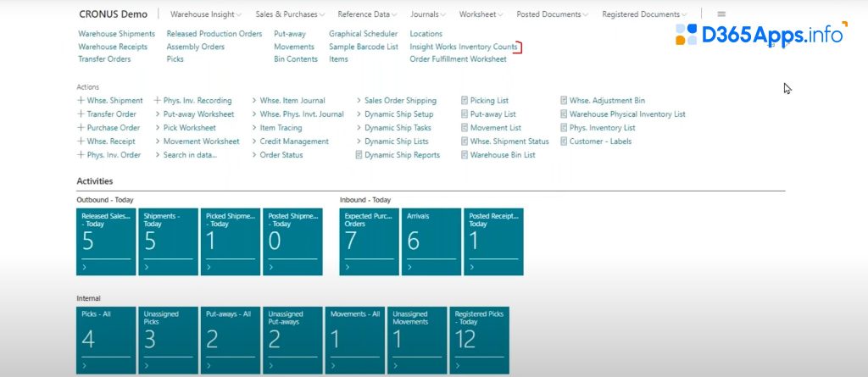The image size is (868, 377).
Task: Open the Locations list
Action: [x=426, y=34]
